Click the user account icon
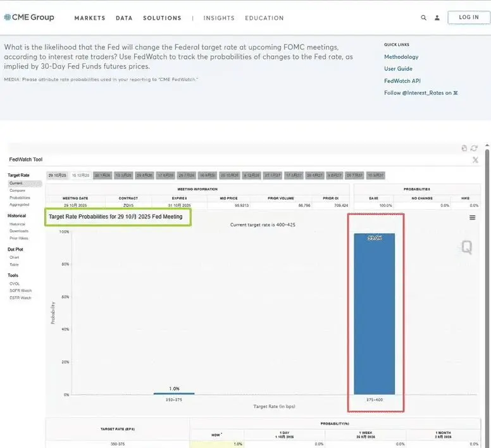 pyautogui.click(x=437, y=18)
